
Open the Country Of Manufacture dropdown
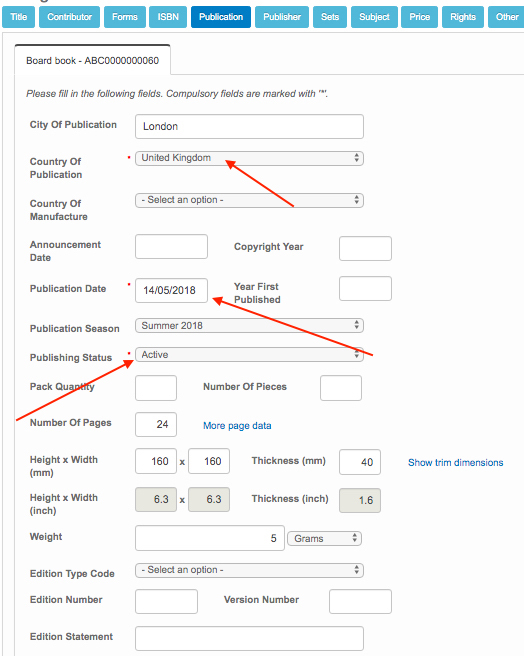click(249, 200)
